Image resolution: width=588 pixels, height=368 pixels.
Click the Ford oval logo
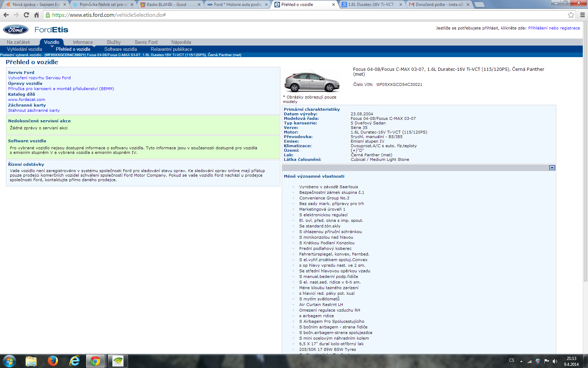[x=16, y=30]
